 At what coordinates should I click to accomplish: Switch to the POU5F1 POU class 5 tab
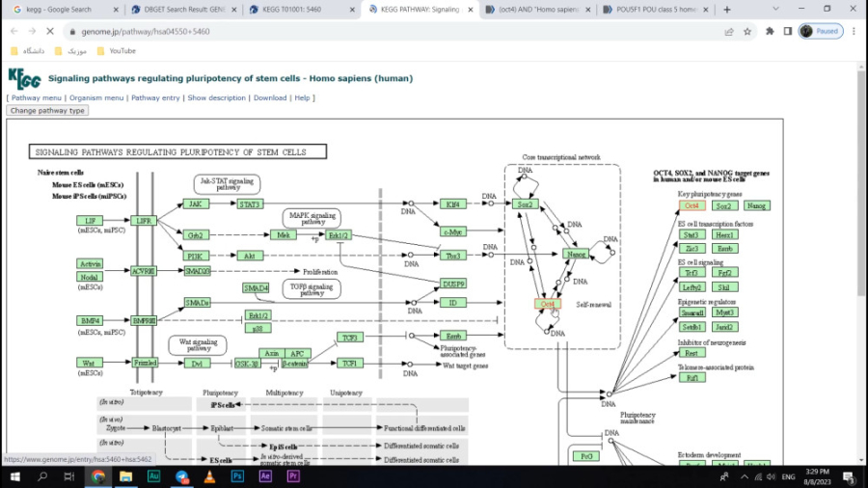(x=656, y=10)
